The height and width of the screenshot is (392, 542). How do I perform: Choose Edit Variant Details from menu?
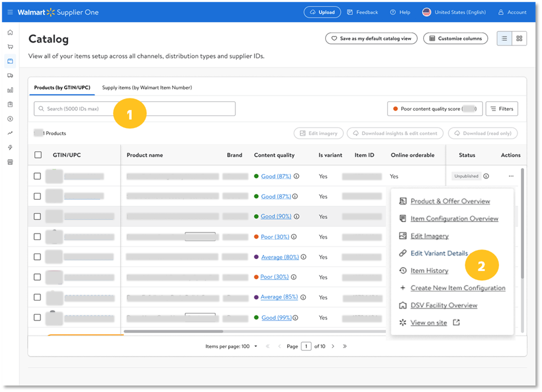click(439, 253)
